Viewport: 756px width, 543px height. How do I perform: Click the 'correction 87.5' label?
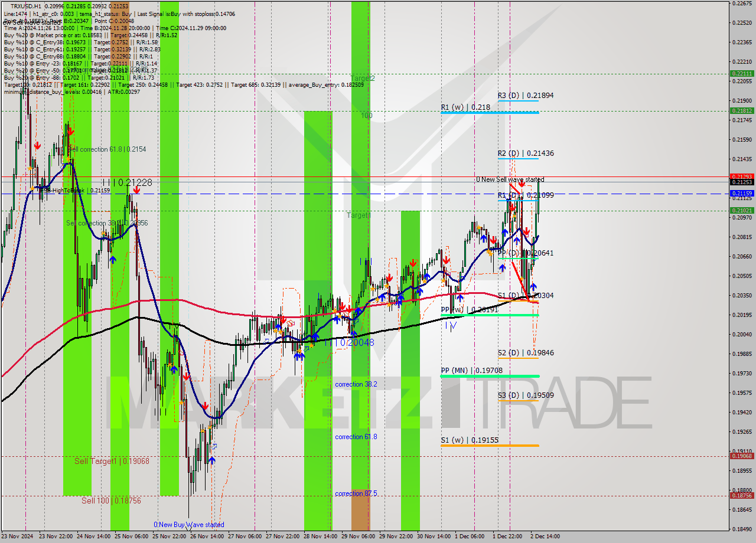(x=356, y=493)
